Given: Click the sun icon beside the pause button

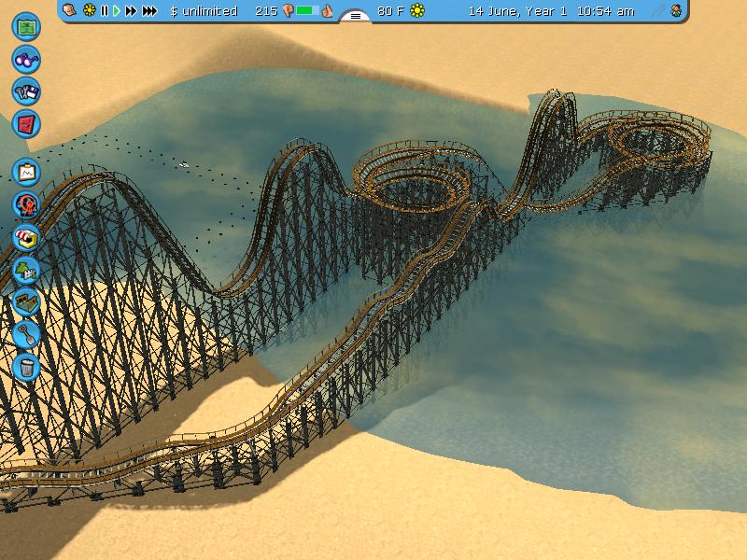Looking at the screenshot, I should pyautogui.click(x=89, y=10).
